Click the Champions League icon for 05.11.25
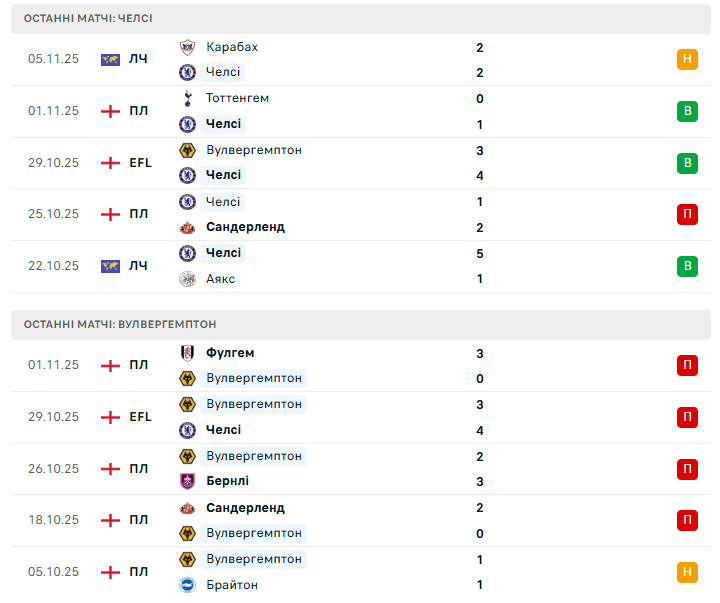Viewport: 720px width, 603px height. [110, 59]
